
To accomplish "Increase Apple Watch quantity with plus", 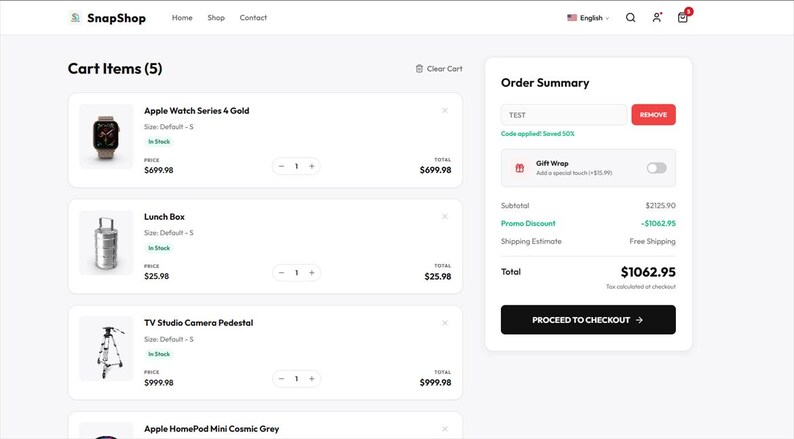I will (312, 166).
